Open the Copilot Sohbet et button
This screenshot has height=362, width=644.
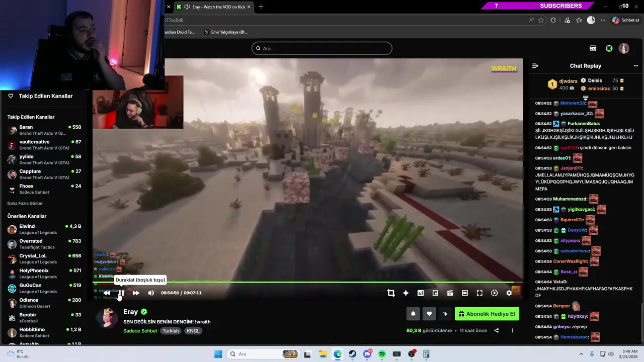coord(625,20)
